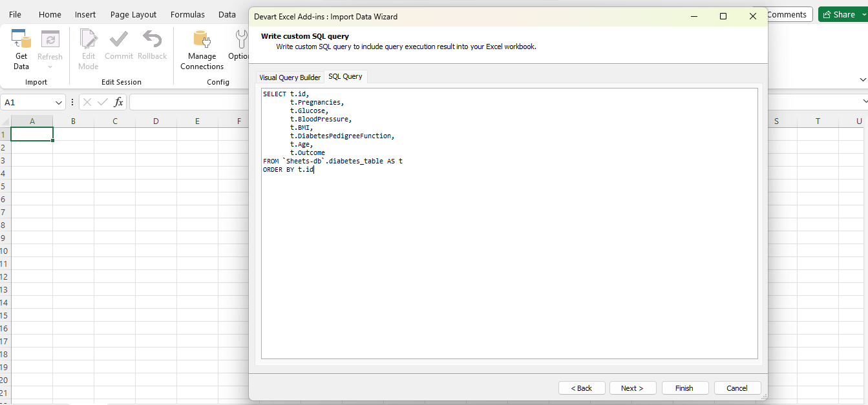Click the formula bar cancel X icon

point(87,102)
